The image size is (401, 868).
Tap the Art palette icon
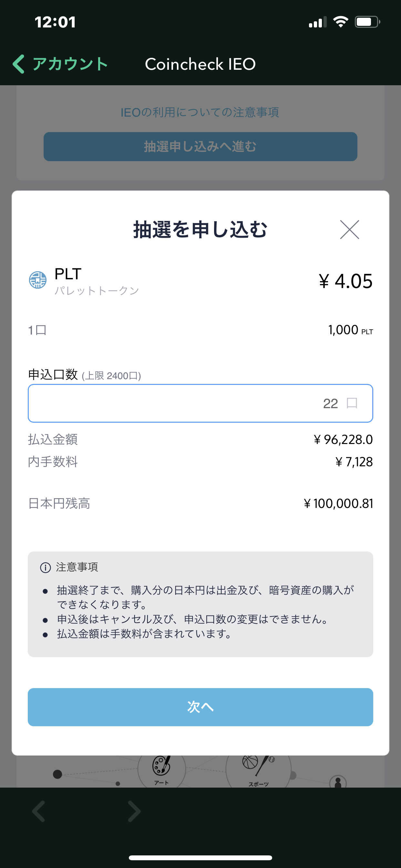point(161,767)
